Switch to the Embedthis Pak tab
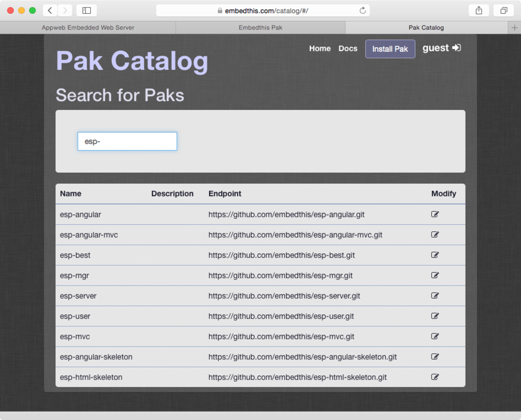This screenshot has height=420, width=521. 260,27
